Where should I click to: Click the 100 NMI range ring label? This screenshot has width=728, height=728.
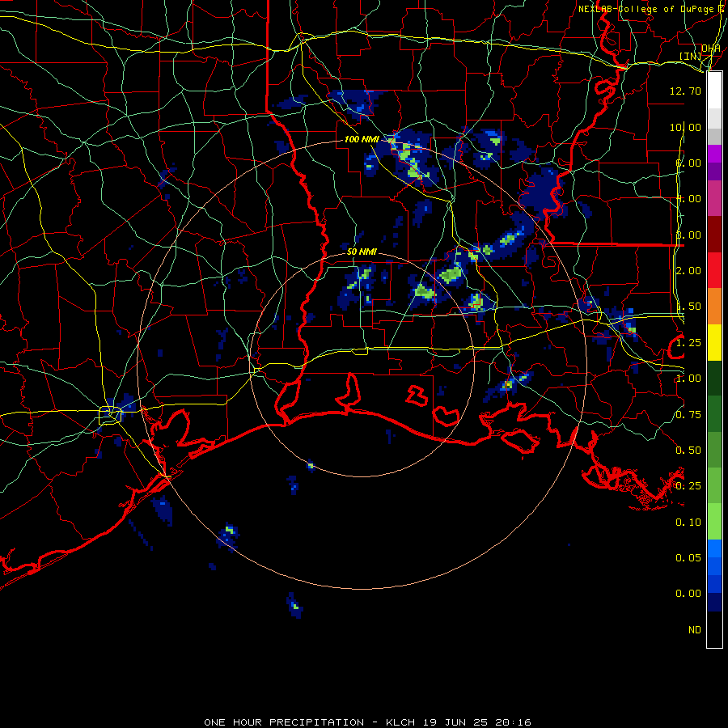[362, 139]
